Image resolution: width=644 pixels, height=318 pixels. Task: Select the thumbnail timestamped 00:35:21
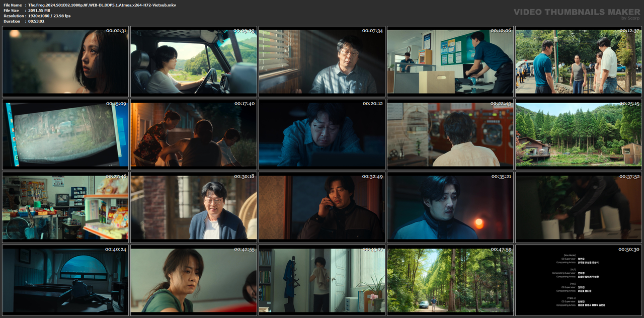point(450,207)
